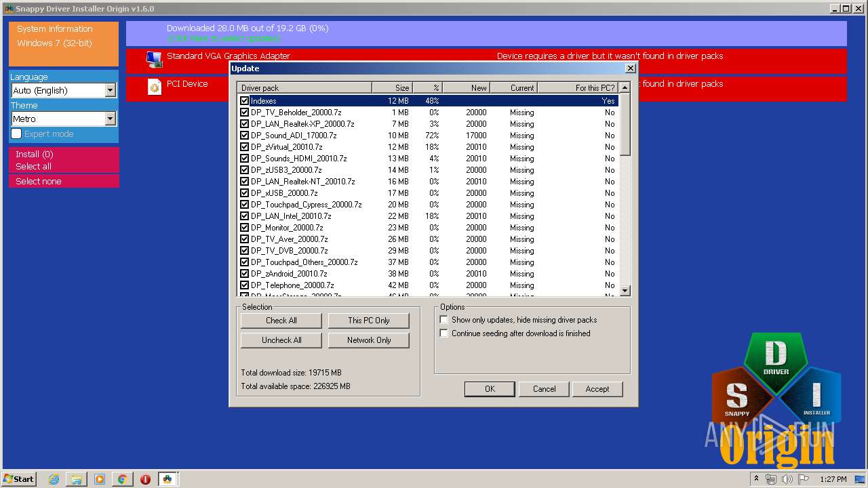Click the Accept button

click(597, 389)
